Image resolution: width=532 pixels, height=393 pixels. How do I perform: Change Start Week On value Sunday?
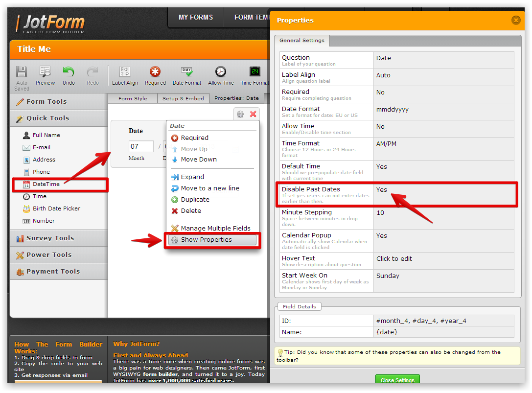pyautogui.click(x=443, y=280)
